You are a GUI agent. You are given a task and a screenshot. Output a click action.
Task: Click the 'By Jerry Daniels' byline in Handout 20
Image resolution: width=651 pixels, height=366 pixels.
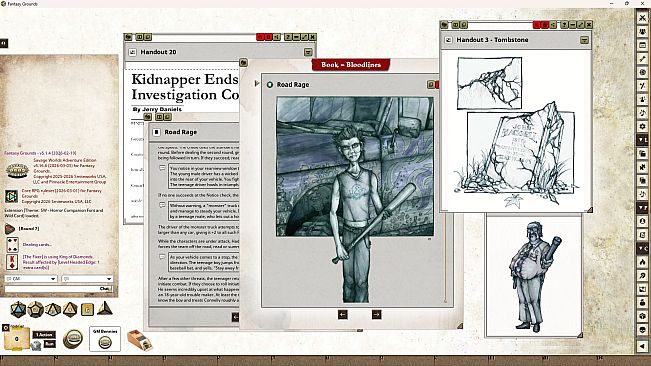pyautogui.click(x=157, y=109)
